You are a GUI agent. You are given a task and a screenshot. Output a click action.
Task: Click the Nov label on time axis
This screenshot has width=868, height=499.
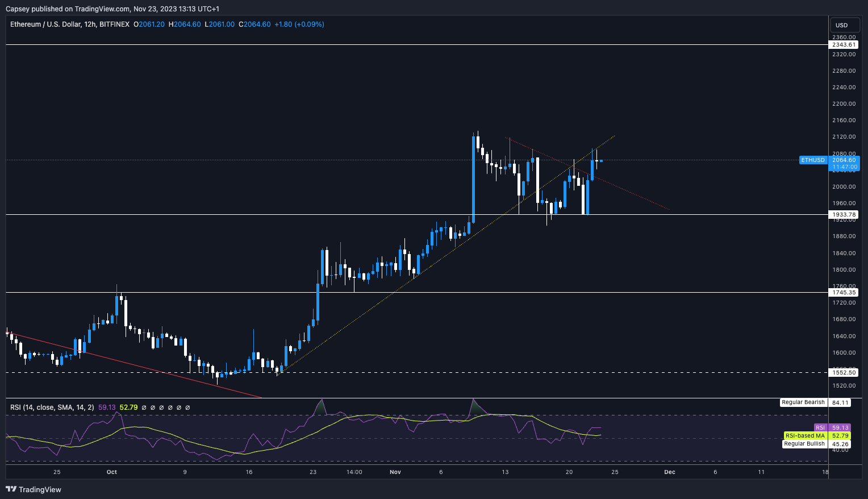pyautogui.click(x=395, y=472)
